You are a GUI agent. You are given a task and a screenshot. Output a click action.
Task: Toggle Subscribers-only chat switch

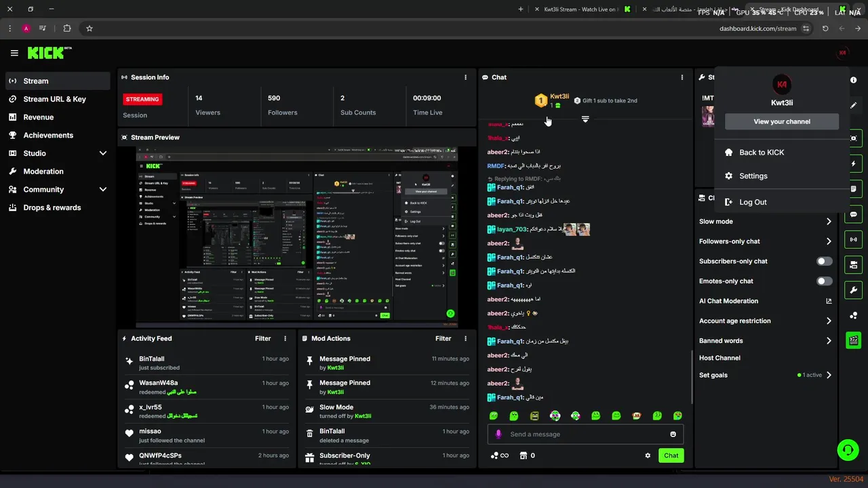825,261
